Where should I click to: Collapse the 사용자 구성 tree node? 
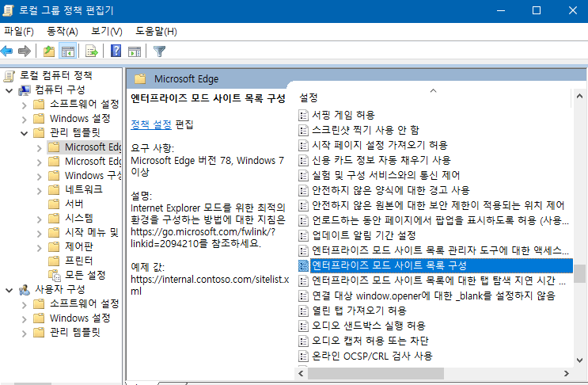9,290
